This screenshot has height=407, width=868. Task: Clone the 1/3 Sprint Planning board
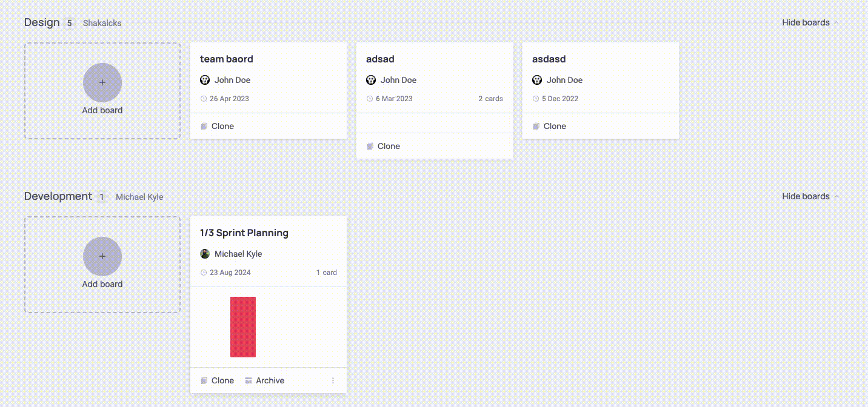pyautogui.click(x=222, y=381)
